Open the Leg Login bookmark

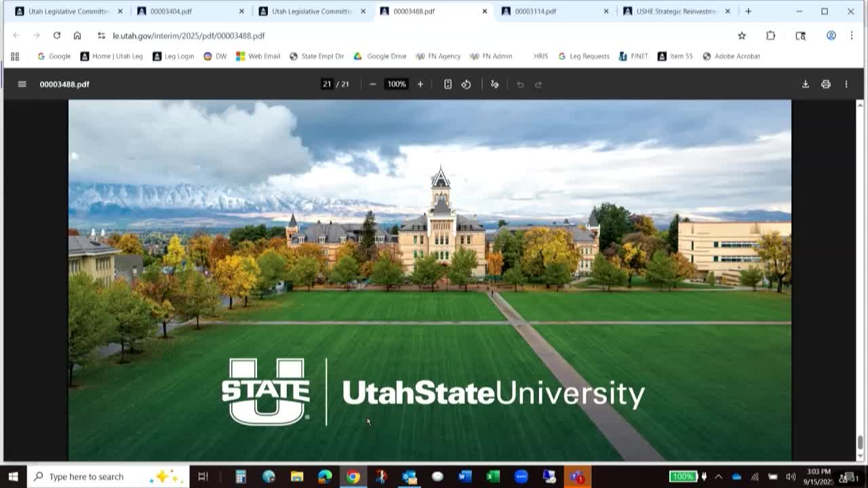[x=174, y=56]
